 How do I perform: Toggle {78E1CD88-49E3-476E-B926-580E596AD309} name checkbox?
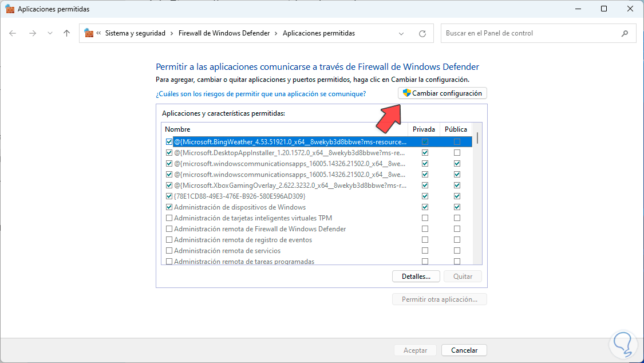click(169, 196)
